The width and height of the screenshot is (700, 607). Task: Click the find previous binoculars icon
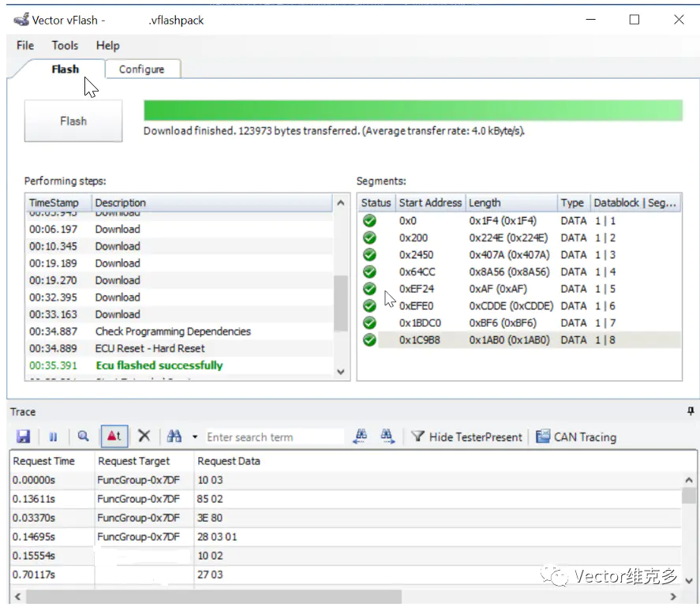361,436
